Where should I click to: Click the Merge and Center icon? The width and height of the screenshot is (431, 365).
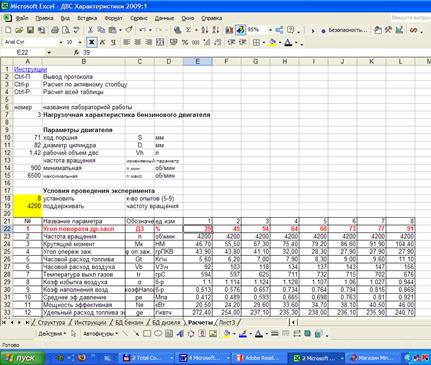pos(160,42)
